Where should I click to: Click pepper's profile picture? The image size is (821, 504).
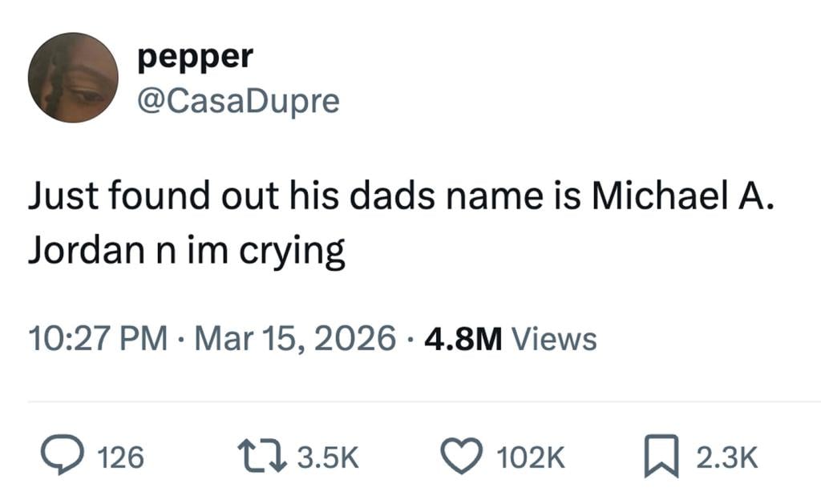74,76
